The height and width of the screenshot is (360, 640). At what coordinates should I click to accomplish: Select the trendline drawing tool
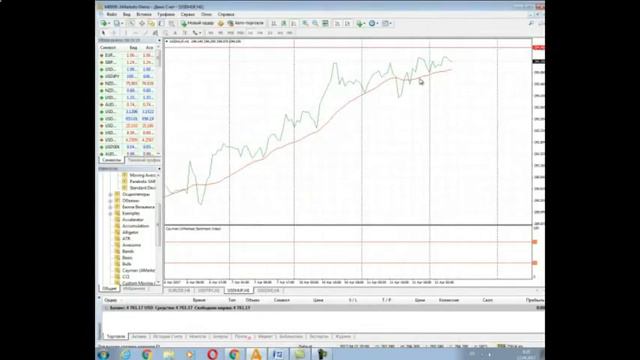145,33
